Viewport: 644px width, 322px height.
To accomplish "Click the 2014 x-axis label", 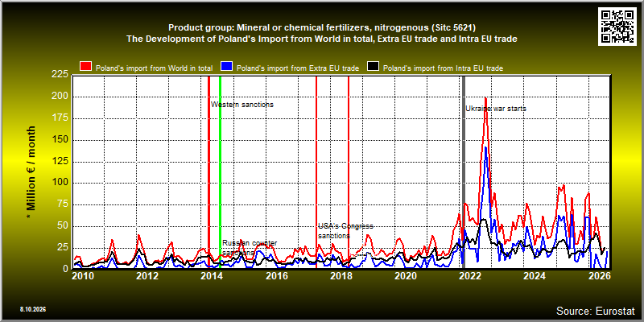I will pyautogui.click(x=212, y=276).
